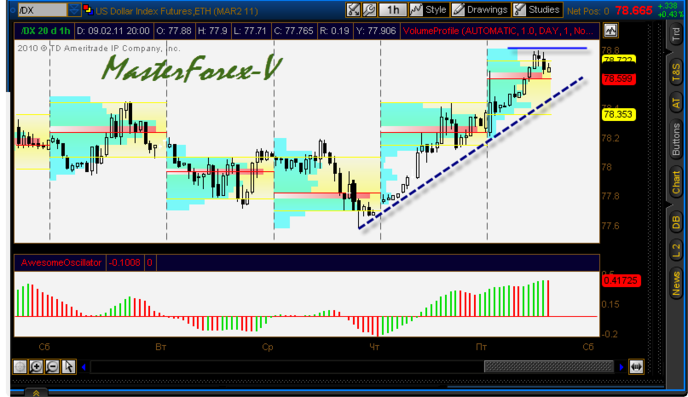Click the /DX symbol input field

pos(42,10)
